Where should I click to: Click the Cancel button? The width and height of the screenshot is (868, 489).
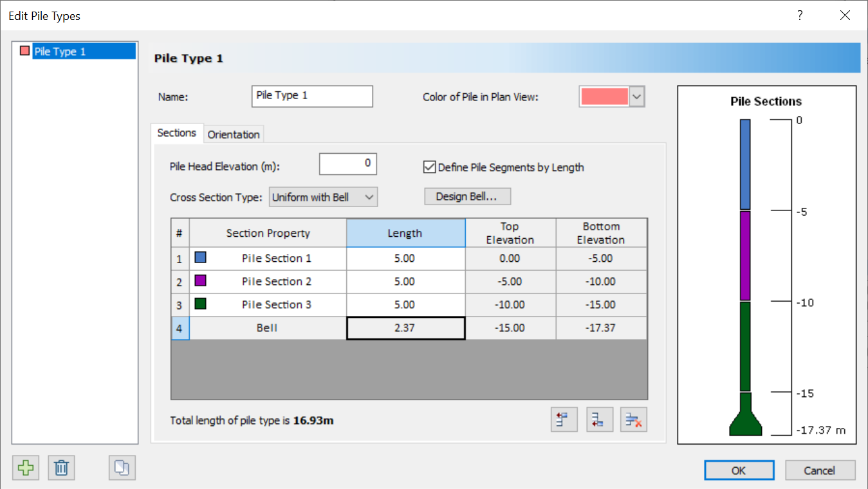820,470
